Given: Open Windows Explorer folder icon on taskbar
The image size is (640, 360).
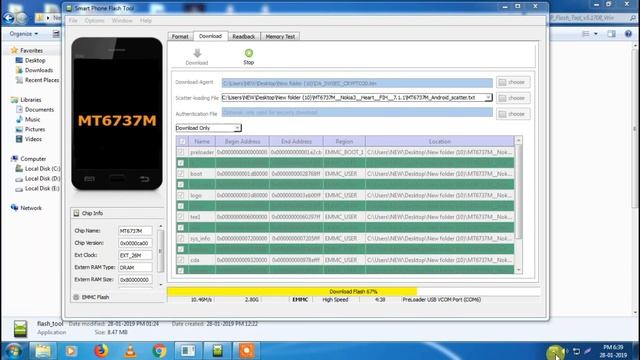Looking at the screenshot, I should pyautogui.click(x=42, y=351).
